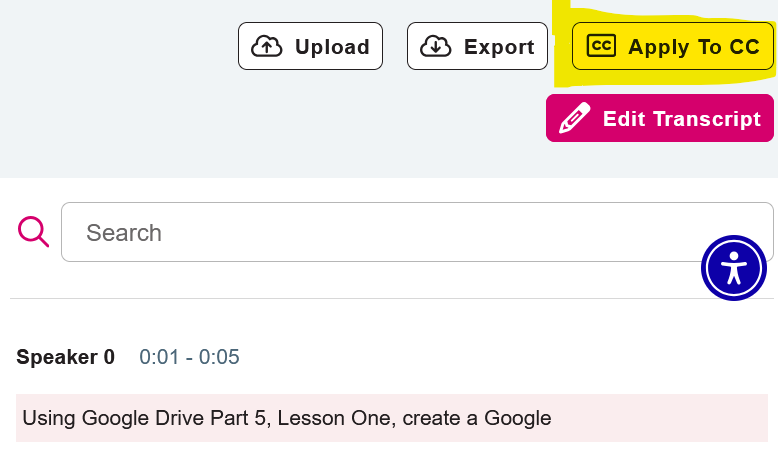Open the Edit Transcript mode
778x453 pixels.
coord(659,118)
